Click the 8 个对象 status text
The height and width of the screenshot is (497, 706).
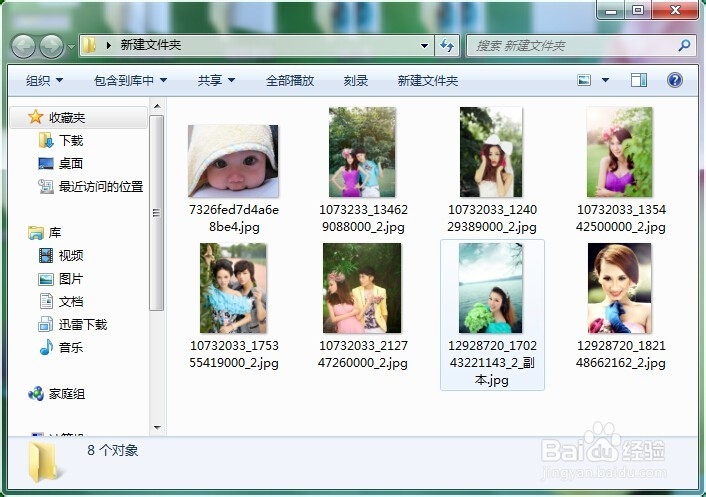[x=113, y=450]
